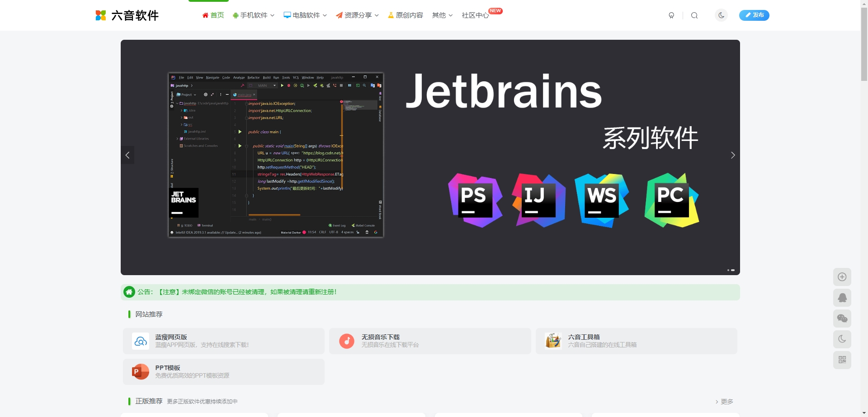Viewport: 868px width, 417px height.
Task: Click the plus circle icon in sidebar
Action: 842,276
